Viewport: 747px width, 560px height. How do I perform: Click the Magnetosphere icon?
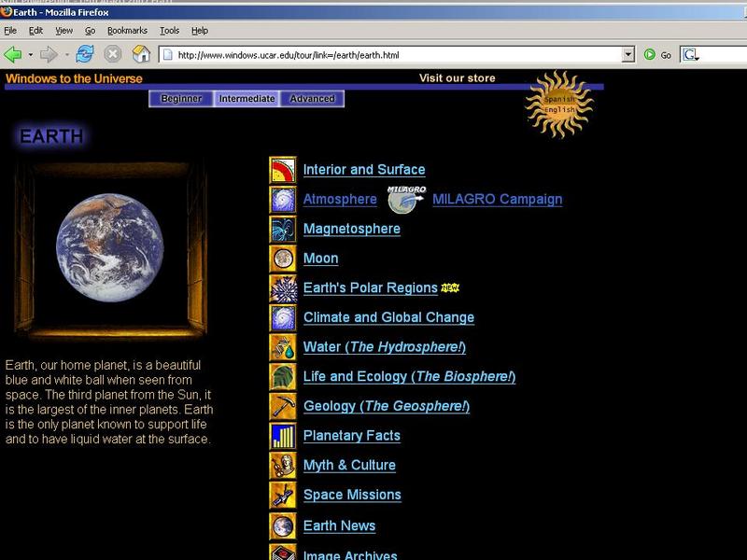coord(283,229)
